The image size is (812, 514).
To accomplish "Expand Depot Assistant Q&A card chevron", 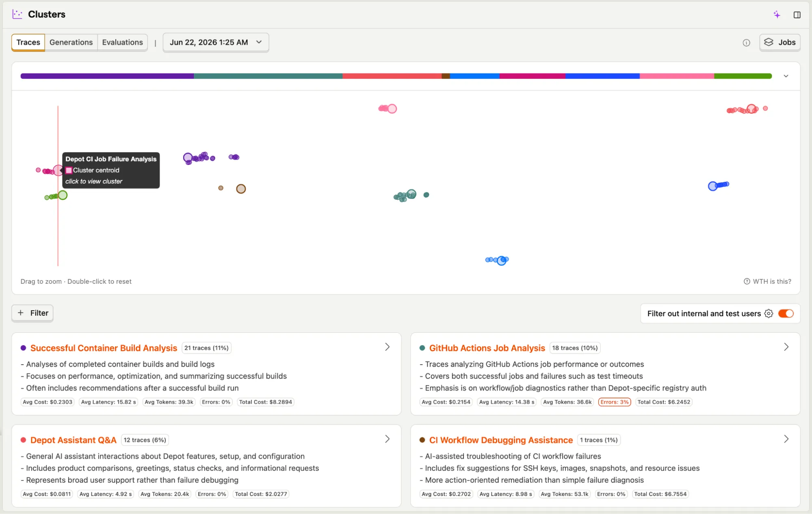I will click(x=387, y=439).
